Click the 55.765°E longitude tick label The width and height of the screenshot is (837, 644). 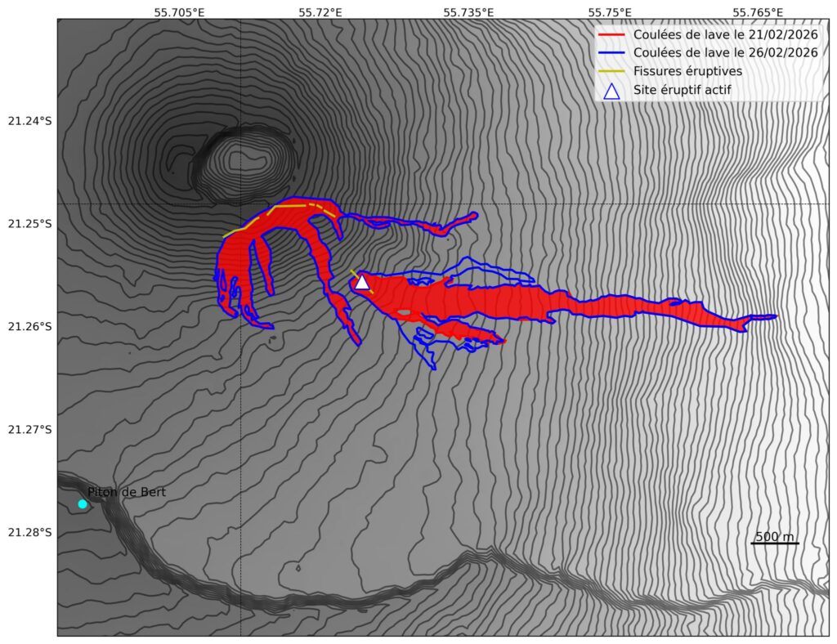pyautogui.click(x=758, y=11)
